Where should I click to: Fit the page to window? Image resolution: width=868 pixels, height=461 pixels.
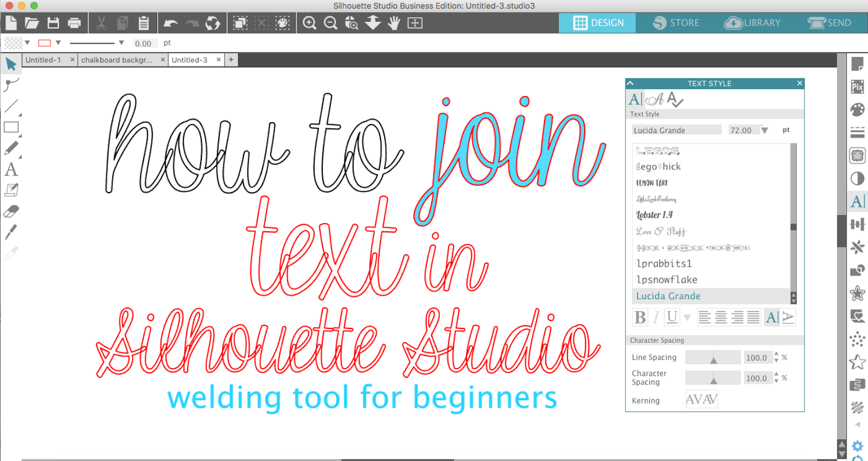[415, 23]
